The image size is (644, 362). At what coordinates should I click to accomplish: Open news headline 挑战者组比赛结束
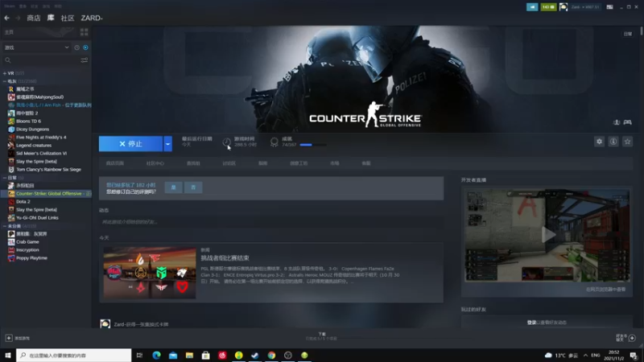(x=225, y=258)
